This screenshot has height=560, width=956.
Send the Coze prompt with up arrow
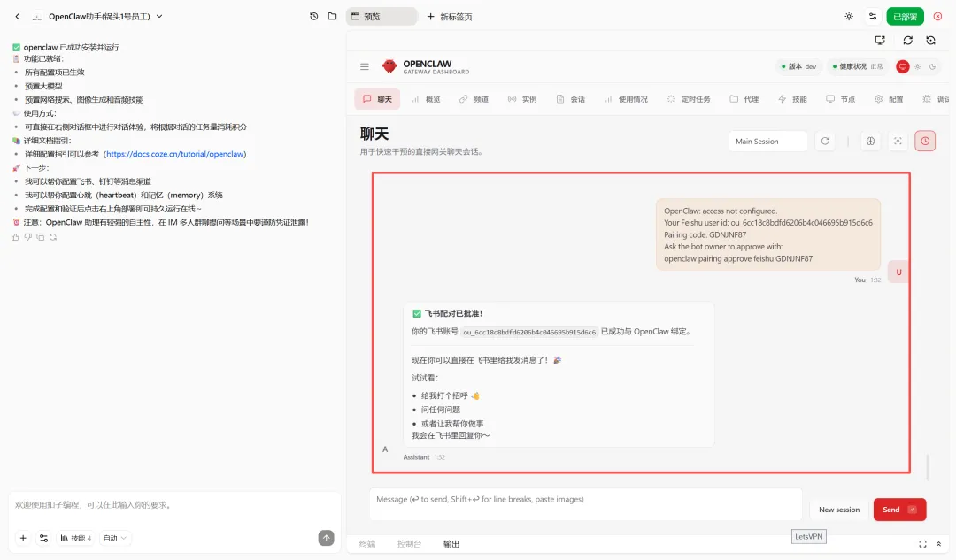[326, 538]
